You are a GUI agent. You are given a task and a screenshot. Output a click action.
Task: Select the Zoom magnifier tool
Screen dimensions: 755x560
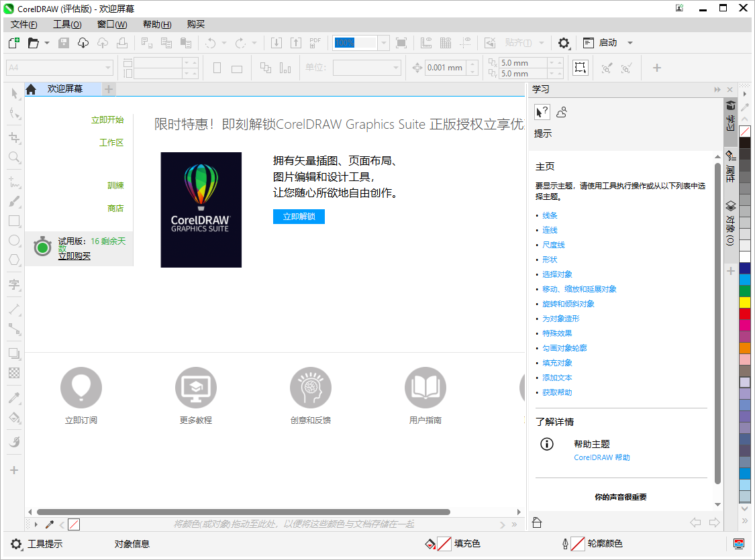[15, 158]
